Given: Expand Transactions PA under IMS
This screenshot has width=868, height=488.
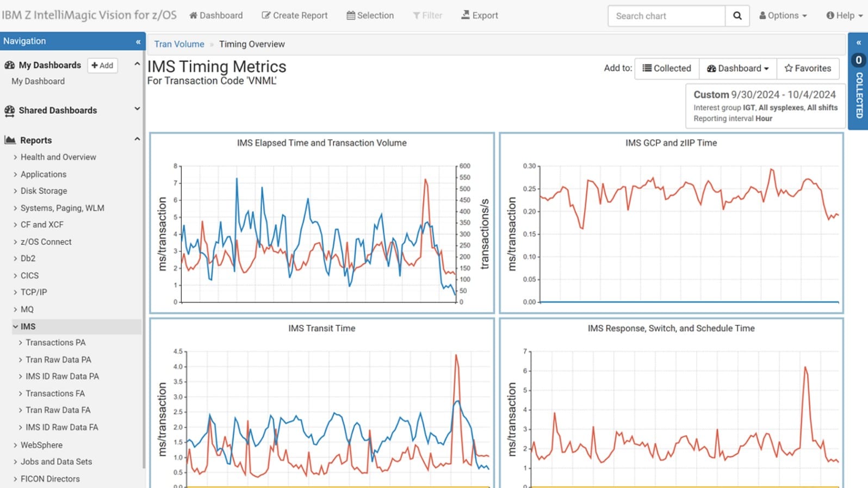Looking at the screenshot, I should [20, 343].
